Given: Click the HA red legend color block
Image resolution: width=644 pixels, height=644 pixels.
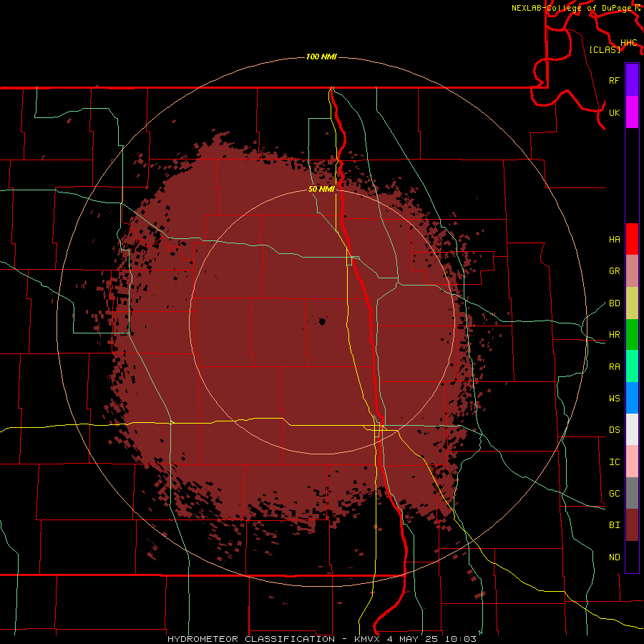Looking at the screenshot, I should pos(632,239).
